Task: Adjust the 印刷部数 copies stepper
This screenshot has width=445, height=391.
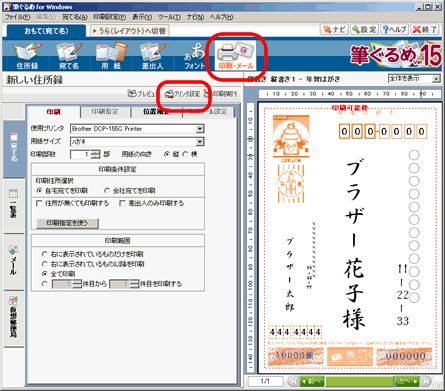Action: point(95,154)
